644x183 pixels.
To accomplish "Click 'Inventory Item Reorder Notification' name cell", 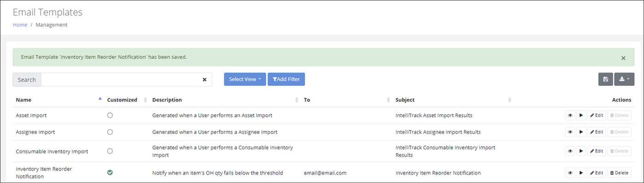I will pyautogui.click(x=44, y=173).
